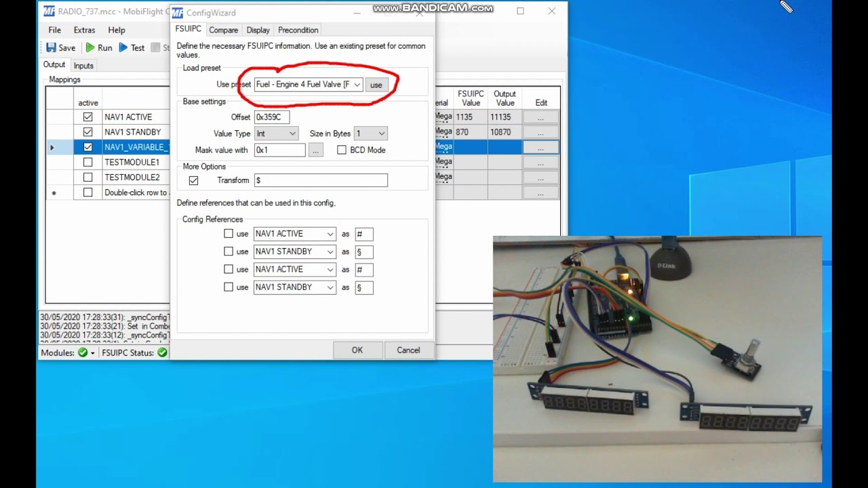This screenshot has height=488, width=868.
Task: Click the Offset input field
Action: (x=272, y=117)
